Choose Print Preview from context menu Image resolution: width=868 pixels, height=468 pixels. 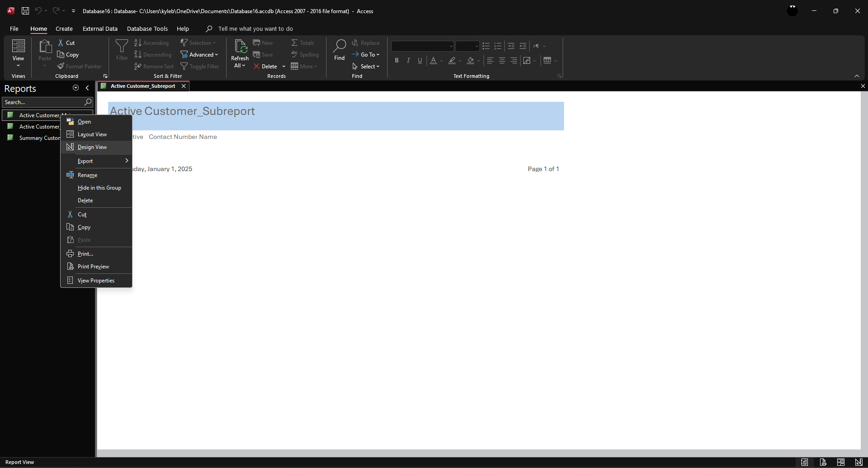coord(96,267)
